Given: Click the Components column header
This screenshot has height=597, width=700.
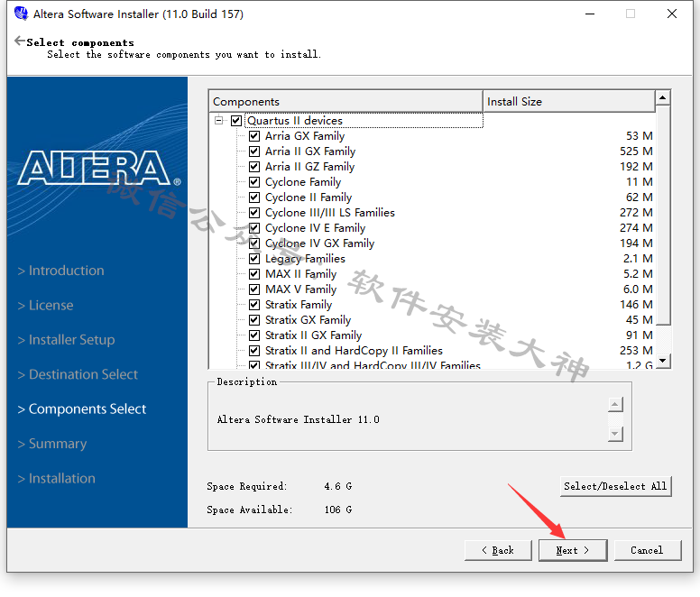Looking at the screenshot, I should tap(346, 101).
